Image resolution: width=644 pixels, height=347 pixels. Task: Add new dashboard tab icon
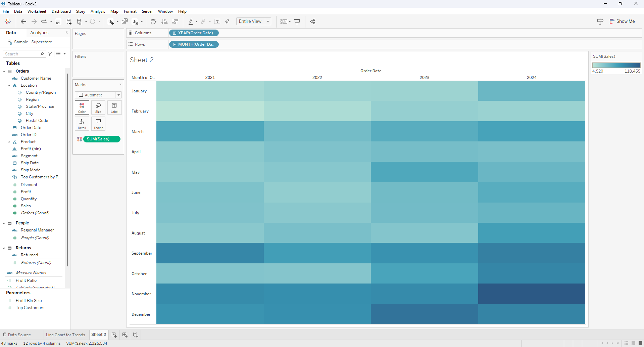pyautogui.click(x=125, y=335)
